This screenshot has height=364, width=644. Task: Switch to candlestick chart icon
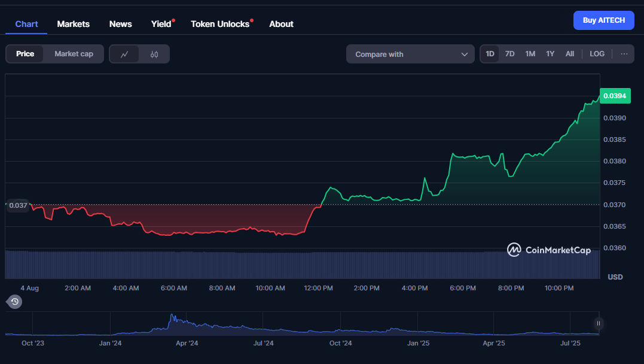(x=154, y=54)
